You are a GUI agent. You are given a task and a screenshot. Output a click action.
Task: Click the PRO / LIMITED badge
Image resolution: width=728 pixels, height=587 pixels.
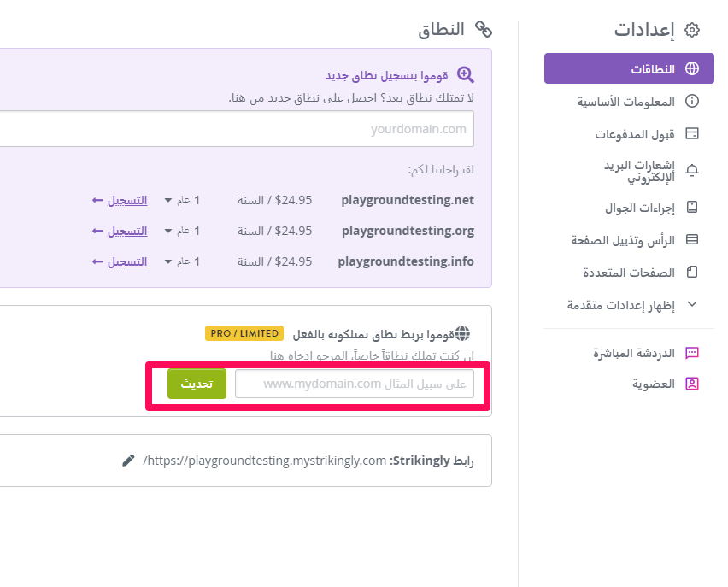[244, 333]
